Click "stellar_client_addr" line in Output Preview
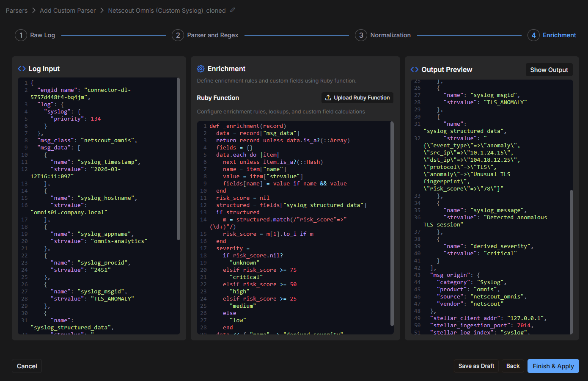The width and height of the screenshot is (588, 381). pyautogui.click(x=489, y=318)
